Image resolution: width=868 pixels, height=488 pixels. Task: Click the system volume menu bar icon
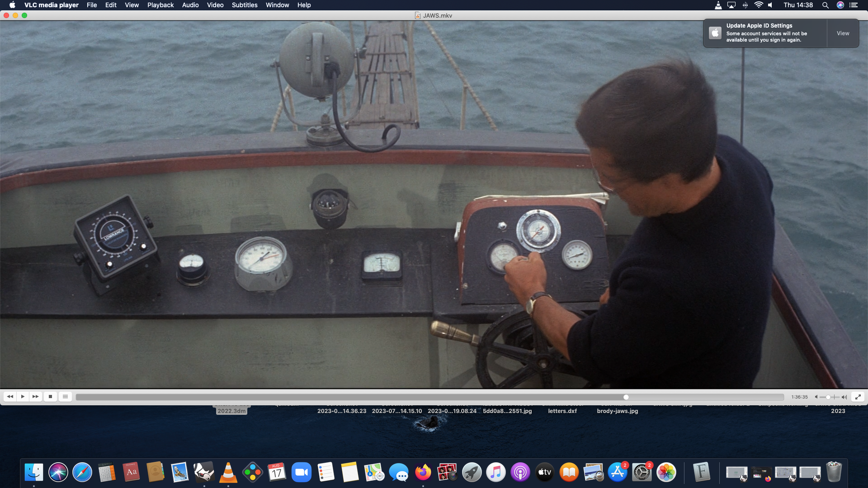coord(771,5)
